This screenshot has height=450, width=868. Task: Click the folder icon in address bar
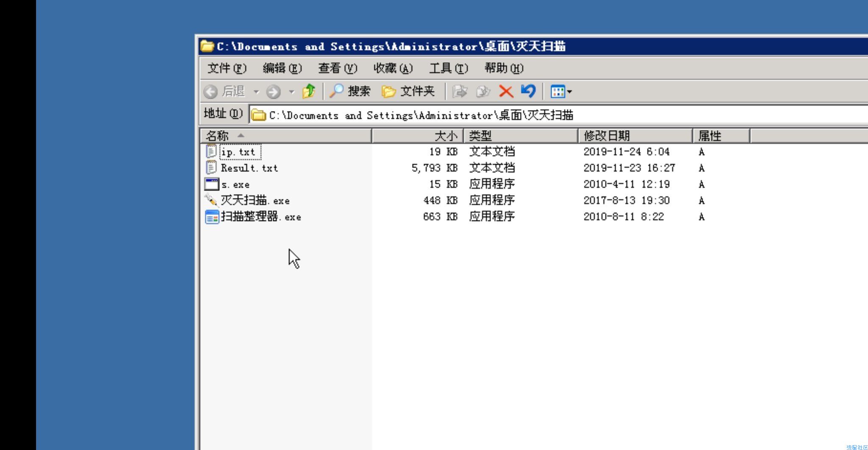[x=258, y=115]
